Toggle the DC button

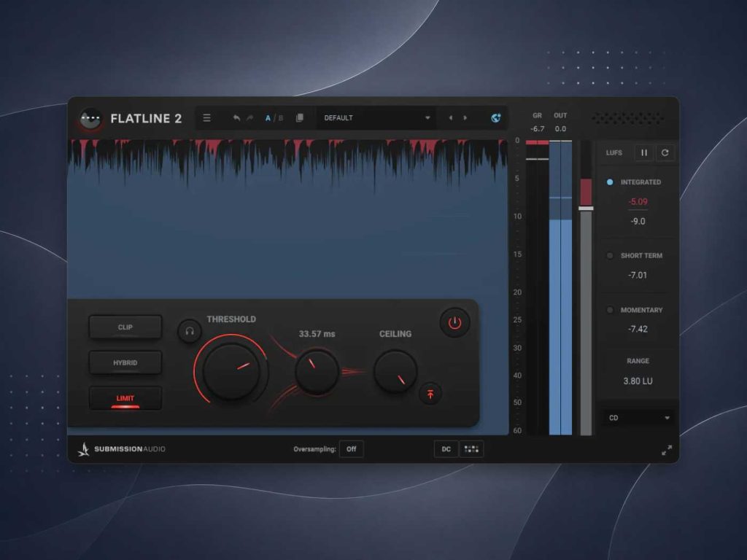(446, 449)
